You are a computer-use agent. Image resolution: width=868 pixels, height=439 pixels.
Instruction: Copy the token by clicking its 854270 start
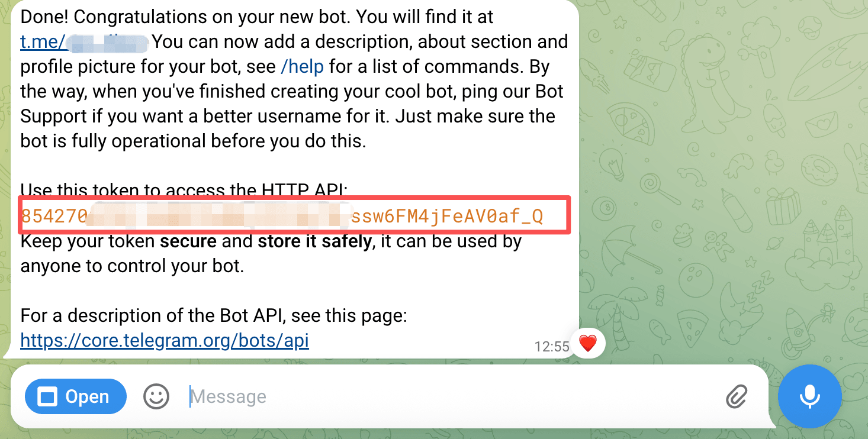pyautogui.click(x=53, y=217)
